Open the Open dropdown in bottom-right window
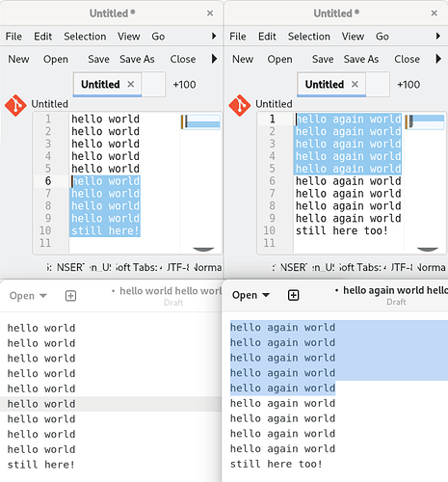Screen dimensions: 448x482 250,295
